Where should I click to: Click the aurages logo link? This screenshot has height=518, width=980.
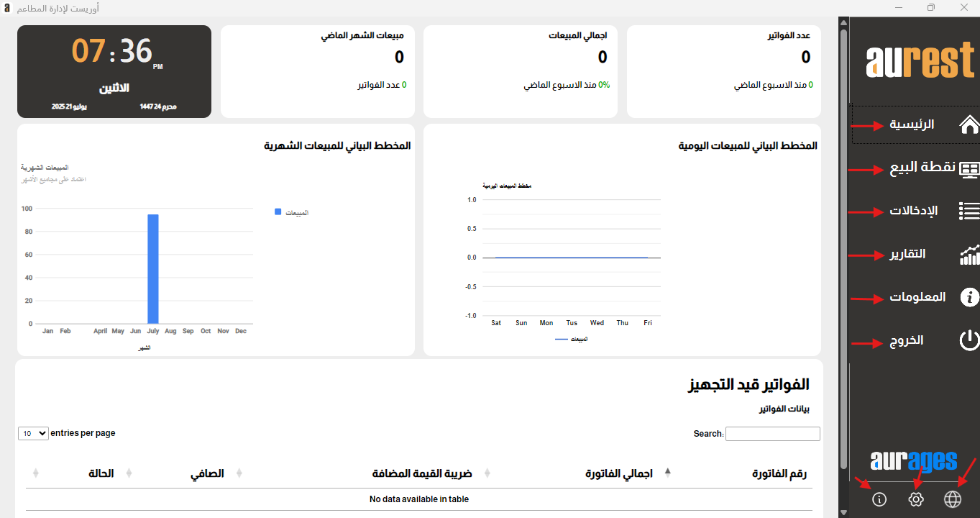(913, 460)
